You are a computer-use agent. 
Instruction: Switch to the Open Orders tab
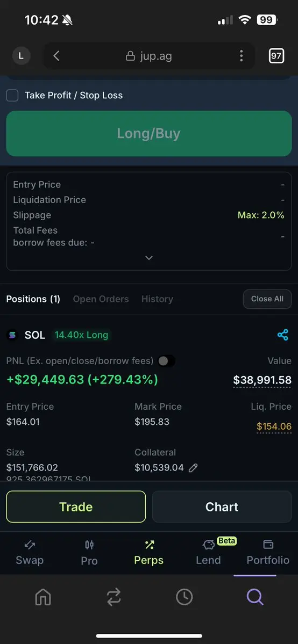[101, 299]
